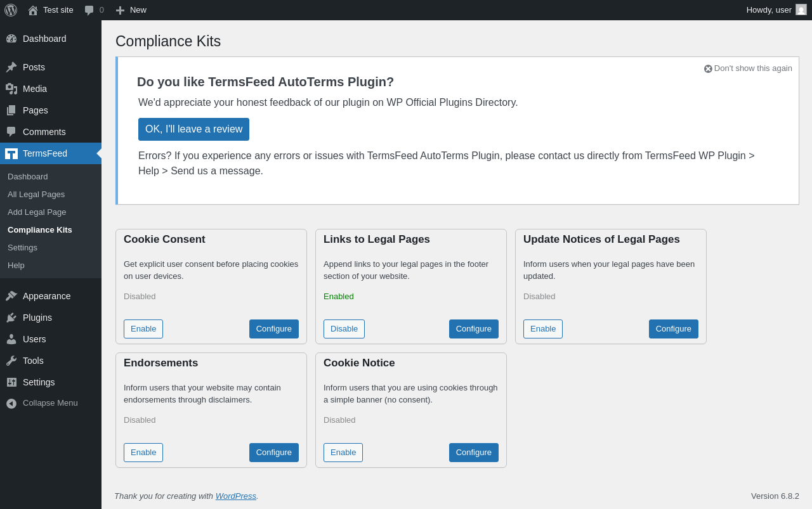Configure the Cookie Consent kit
The height and width of the screenshot is (509, 812).
click(274, 329)
